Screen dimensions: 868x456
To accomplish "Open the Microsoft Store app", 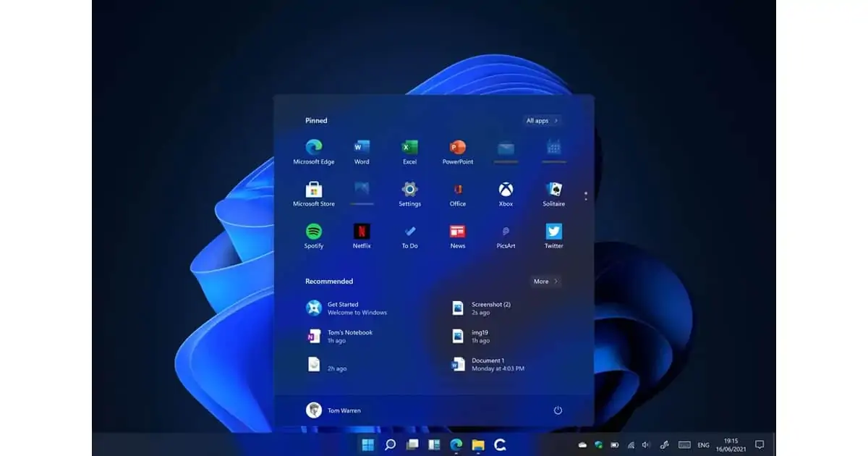I will pyautogui.click(x=313, y=190).
